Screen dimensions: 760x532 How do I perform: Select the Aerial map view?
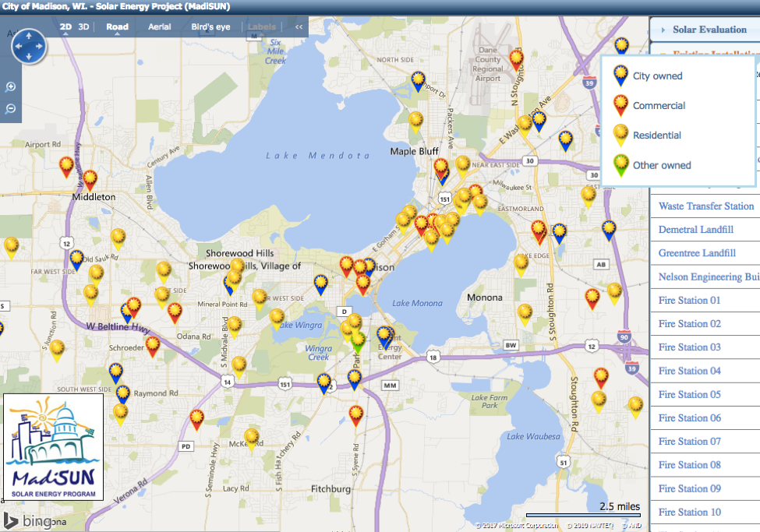pyautogui.click(x=160, y=27)
